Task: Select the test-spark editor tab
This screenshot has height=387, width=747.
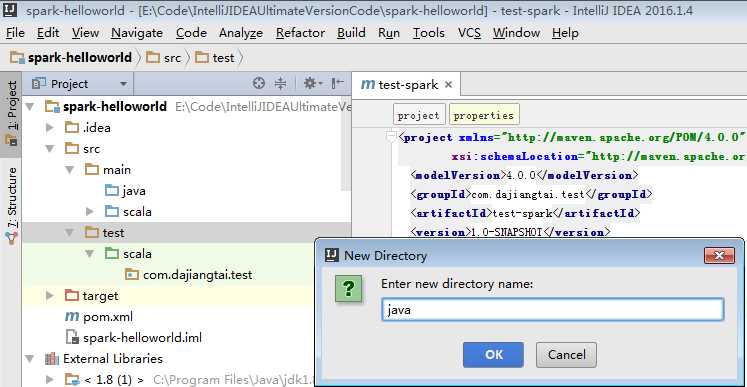Action: pyautogui.click(x=406, y=85)
